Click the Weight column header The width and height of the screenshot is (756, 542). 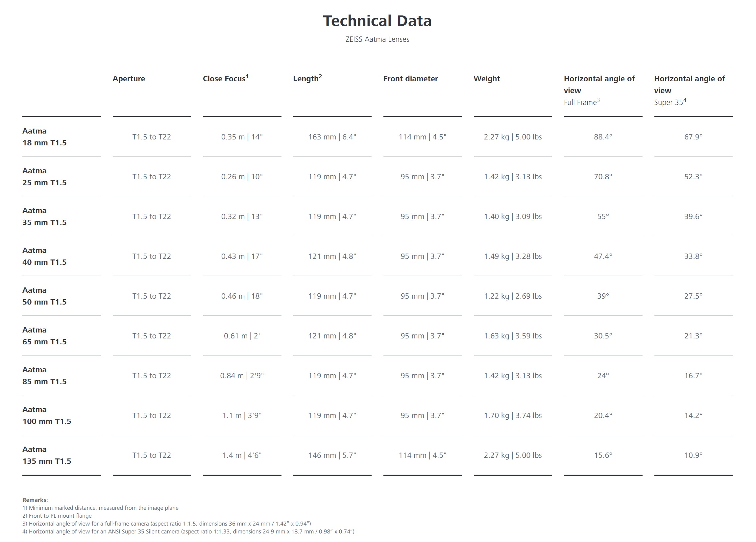[x=487, y=79]
